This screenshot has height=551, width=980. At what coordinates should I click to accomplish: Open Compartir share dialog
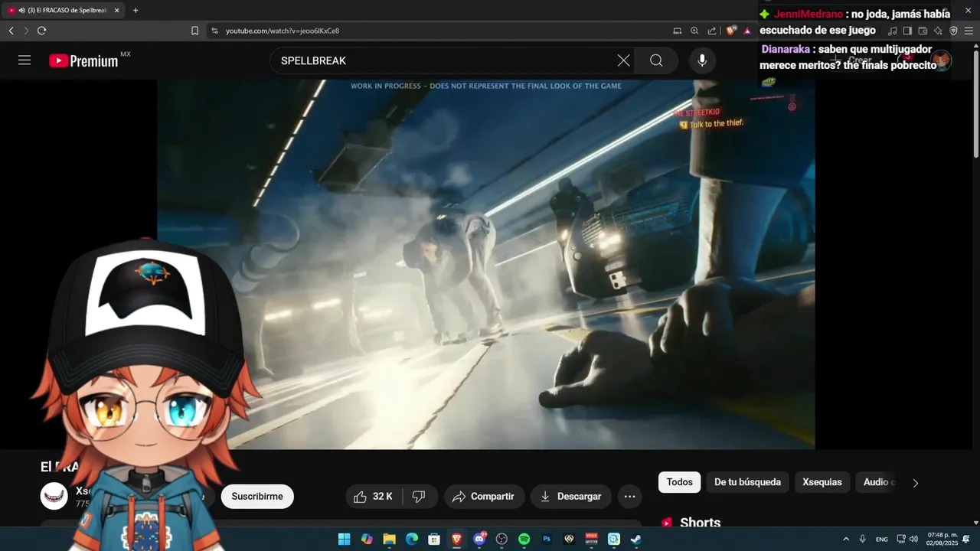[484, 497]
